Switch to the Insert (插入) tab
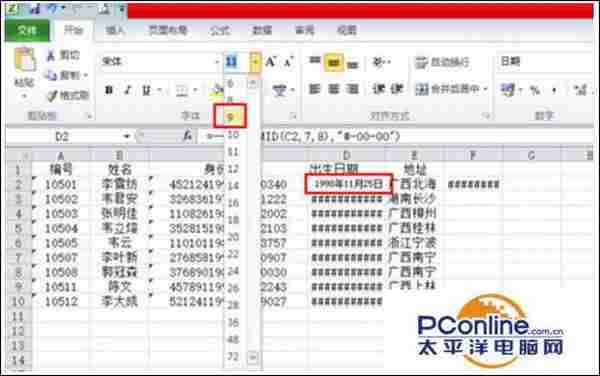The height and width of the screenshot is (376, 600). point(115,30)
